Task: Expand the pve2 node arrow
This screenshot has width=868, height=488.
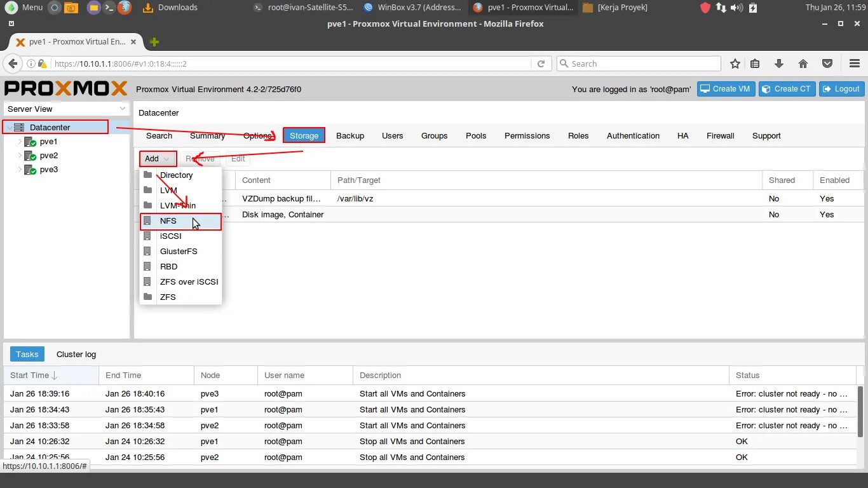Action: pos(20,156)
